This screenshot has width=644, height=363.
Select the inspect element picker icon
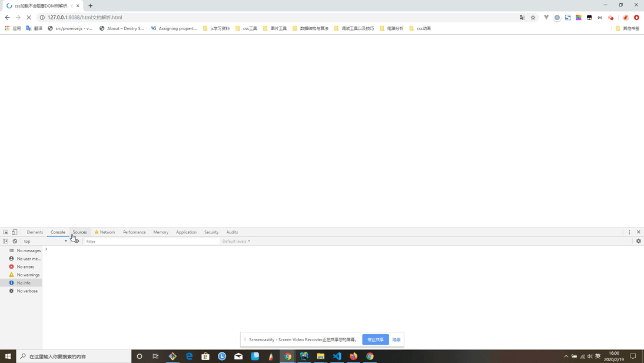point(5,232)
